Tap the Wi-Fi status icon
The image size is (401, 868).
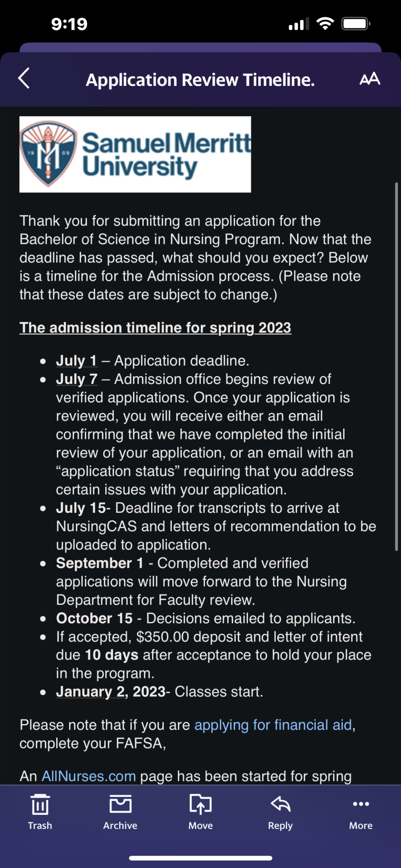[325, 24]
